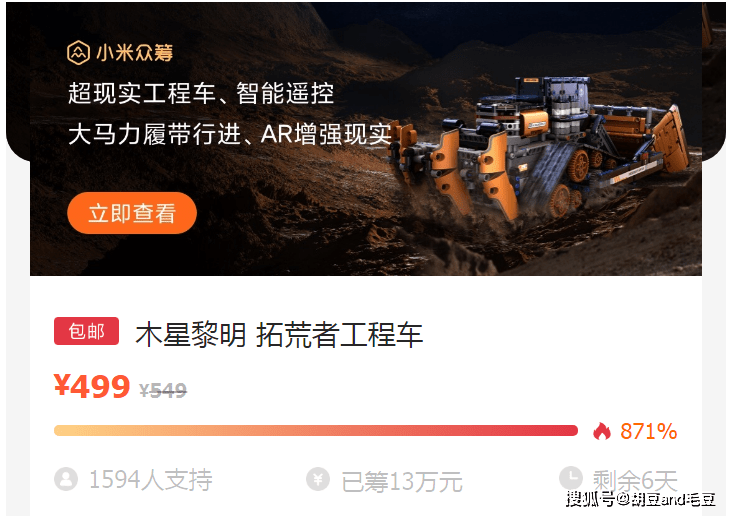Image resolution: width=731 pixels, height=516 pixels.
Task: Click the 1594人支持 text
Action: pos(151,480)
